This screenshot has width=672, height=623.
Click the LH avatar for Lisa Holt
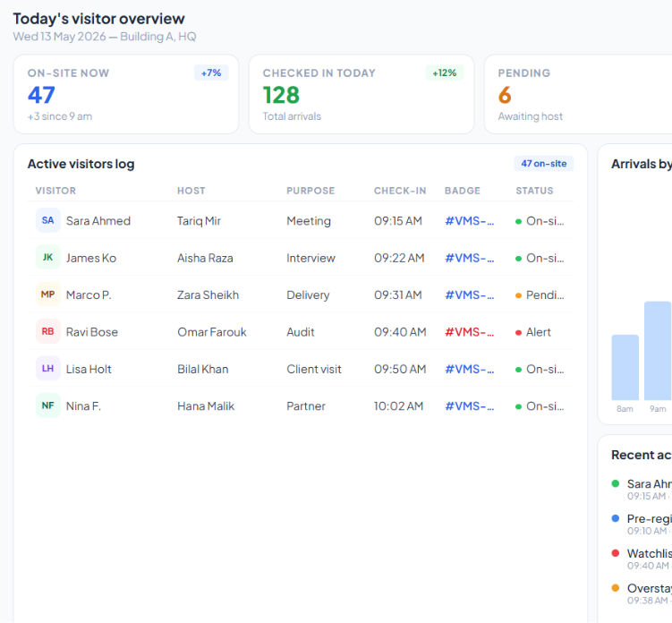48,369
